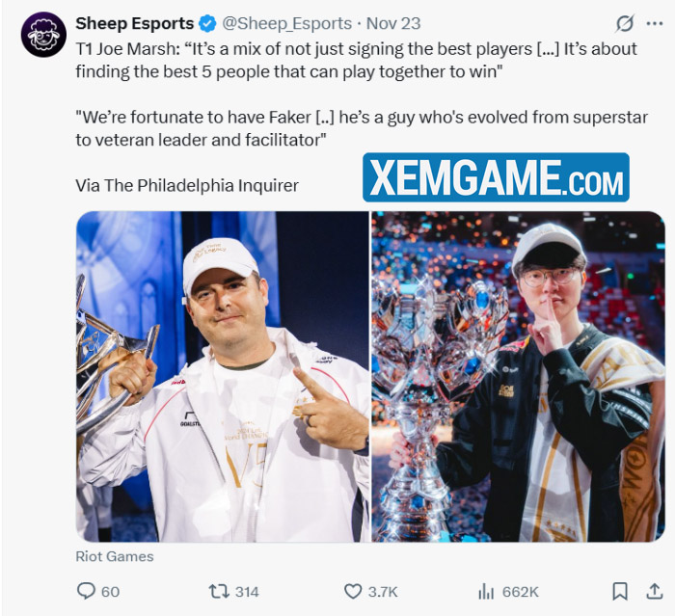Like the post with the heart icon
675x616 pixels.
click(353, 591)
